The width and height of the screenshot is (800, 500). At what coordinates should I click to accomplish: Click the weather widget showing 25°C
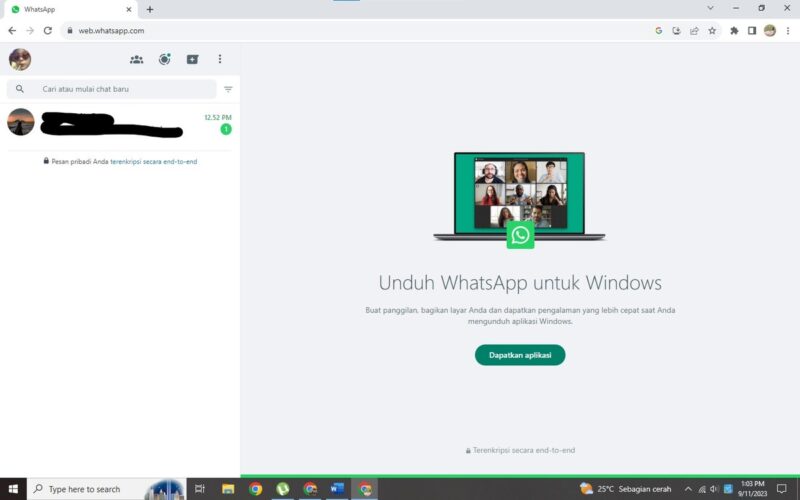(x=626, y=489)
